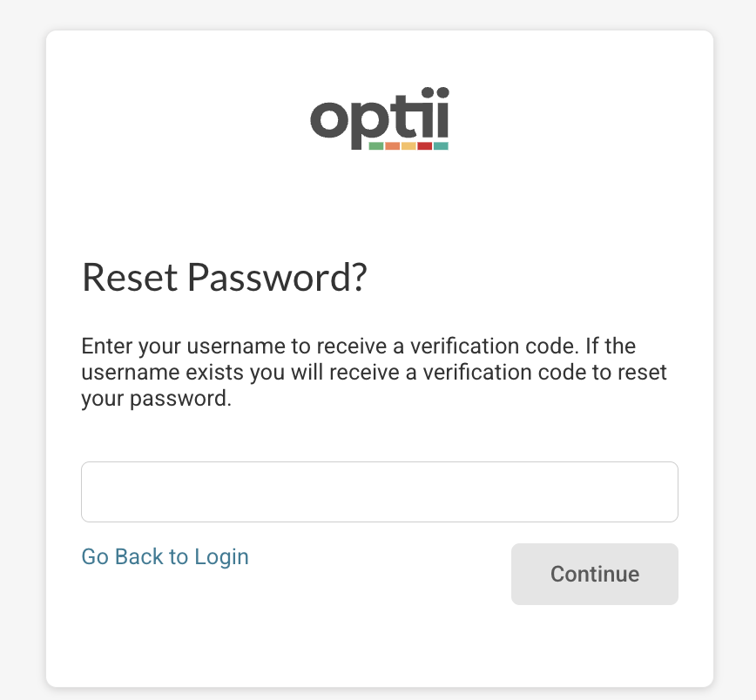Click the word "Reset" in the heading
This screenshot has width=756, height=700.
(x=129, y=278)
